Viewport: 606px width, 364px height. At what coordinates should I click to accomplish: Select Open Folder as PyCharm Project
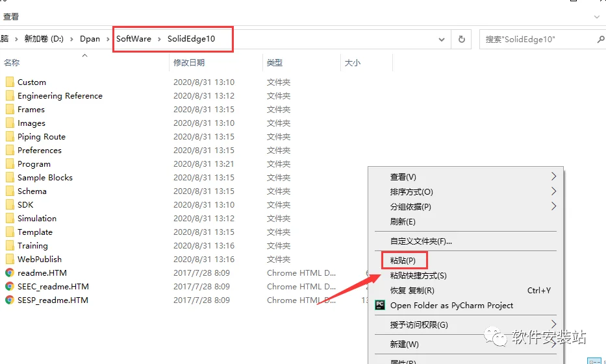[451, 306]
